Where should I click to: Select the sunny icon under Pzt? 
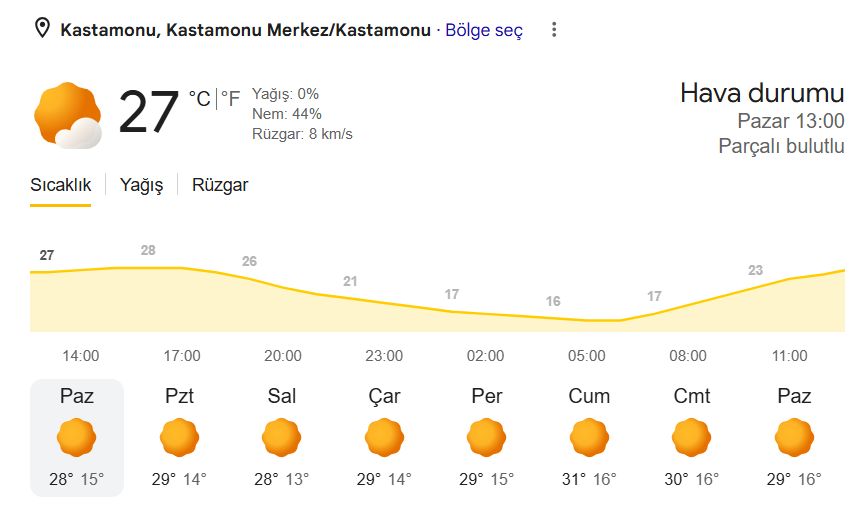point(179,438)
